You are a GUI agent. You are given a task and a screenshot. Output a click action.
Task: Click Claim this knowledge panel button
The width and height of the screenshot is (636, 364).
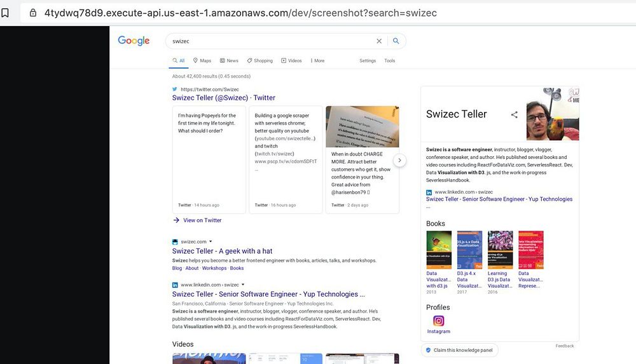(x=460, y=350)
